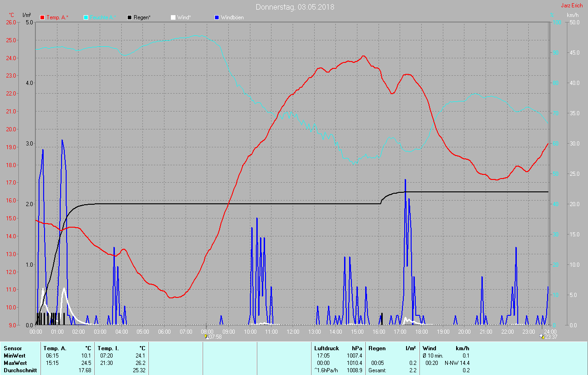
Task: Click the Wind km/h table header
Action: [446, 348]
